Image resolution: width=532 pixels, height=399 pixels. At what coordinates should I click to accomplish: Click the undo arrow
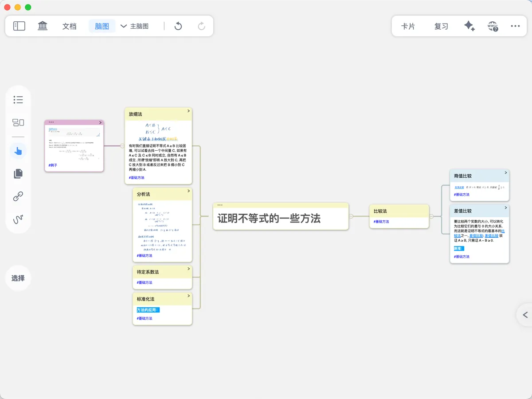178,26
